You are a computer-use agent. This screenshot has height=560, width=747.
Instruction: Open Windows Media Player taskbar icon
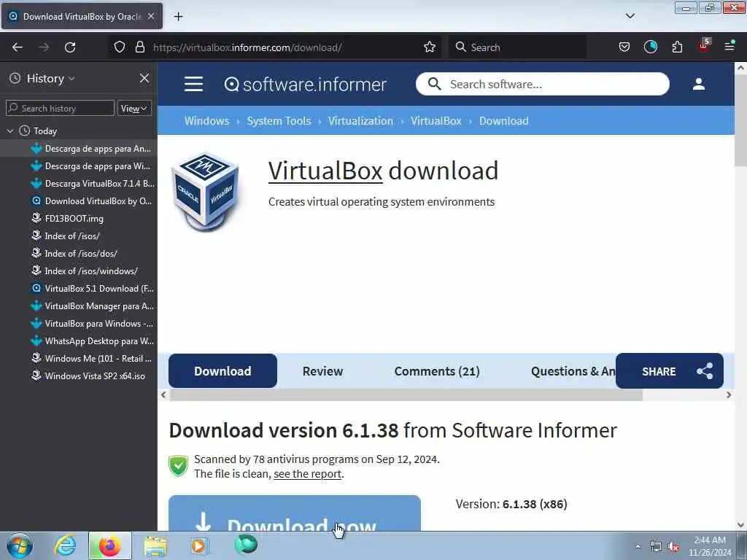199,545
